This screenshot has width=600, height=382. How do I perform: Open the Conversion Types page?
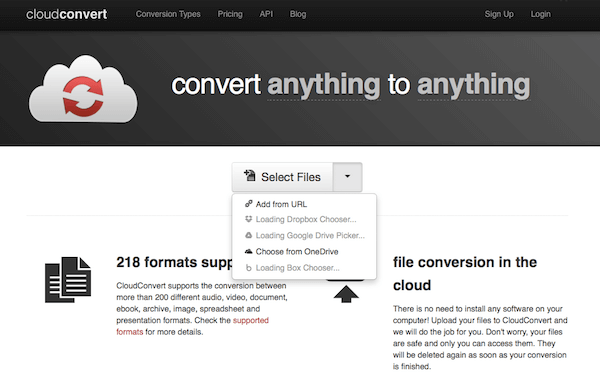point(168,14)
